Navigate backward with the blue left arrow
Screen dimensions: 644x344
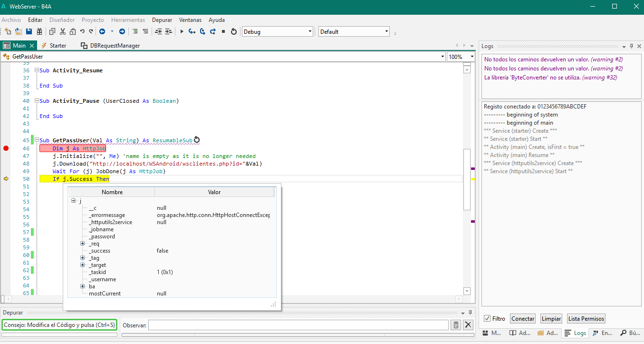tap(102, 31)
